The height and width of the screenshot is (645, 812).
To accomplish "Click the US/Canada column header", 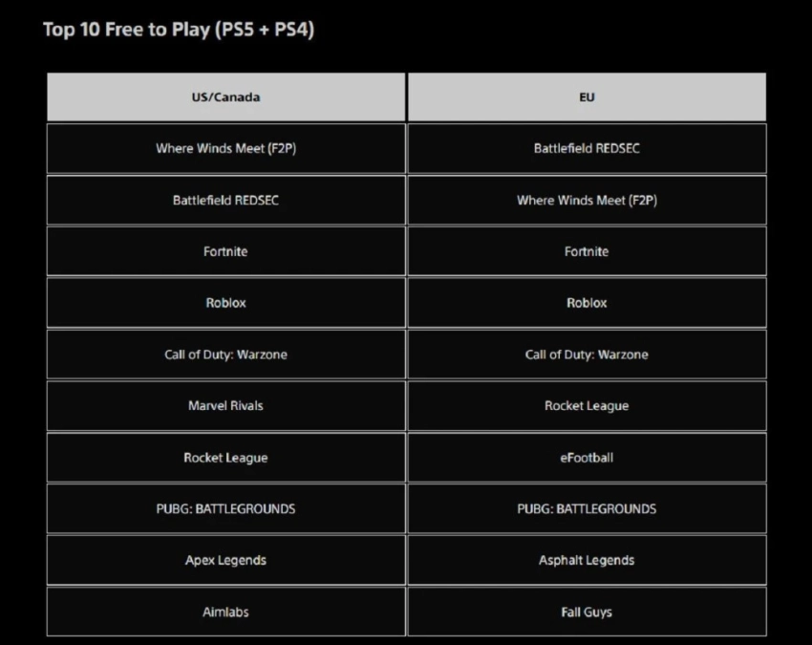I will pos(225,97).
